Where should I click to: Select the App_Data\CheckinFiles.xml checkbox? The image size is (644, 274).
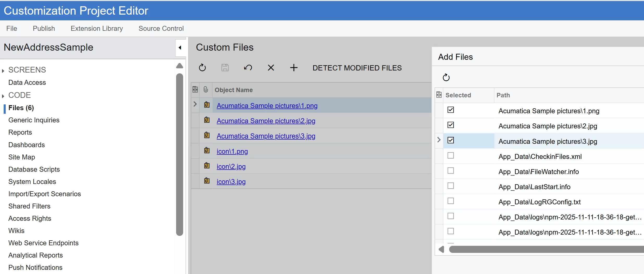(450, 156)
